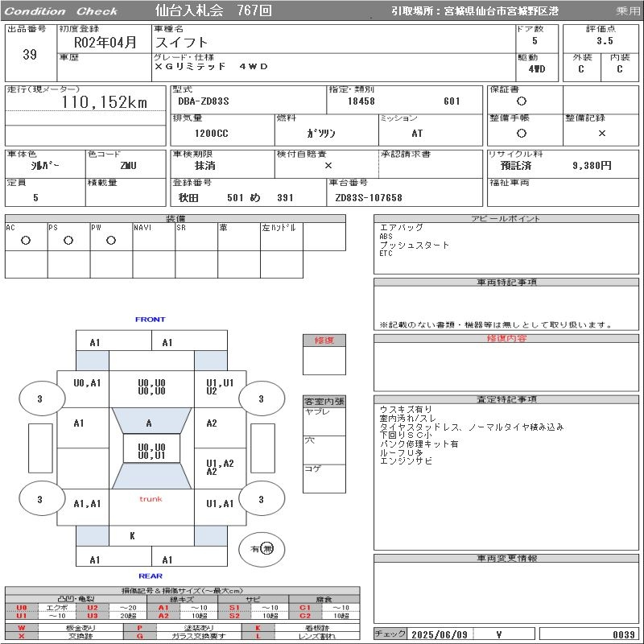Image resolution: width=644 pixels, height=644 pixels.
Task: Click the 仙台入札会 767回 heading
Action: (213, 10)
